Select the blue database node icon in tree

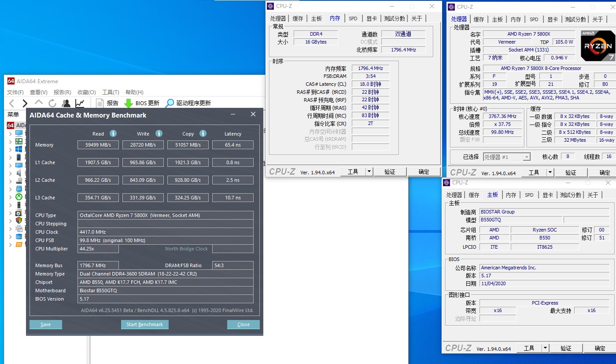(x=19, y=236)
